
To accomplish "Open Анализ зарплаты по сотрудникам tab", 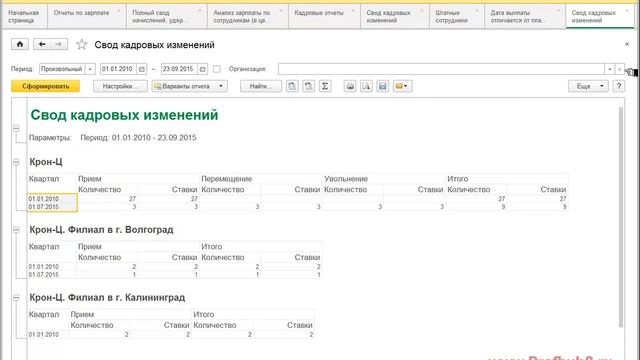I will tap(248, 16).
